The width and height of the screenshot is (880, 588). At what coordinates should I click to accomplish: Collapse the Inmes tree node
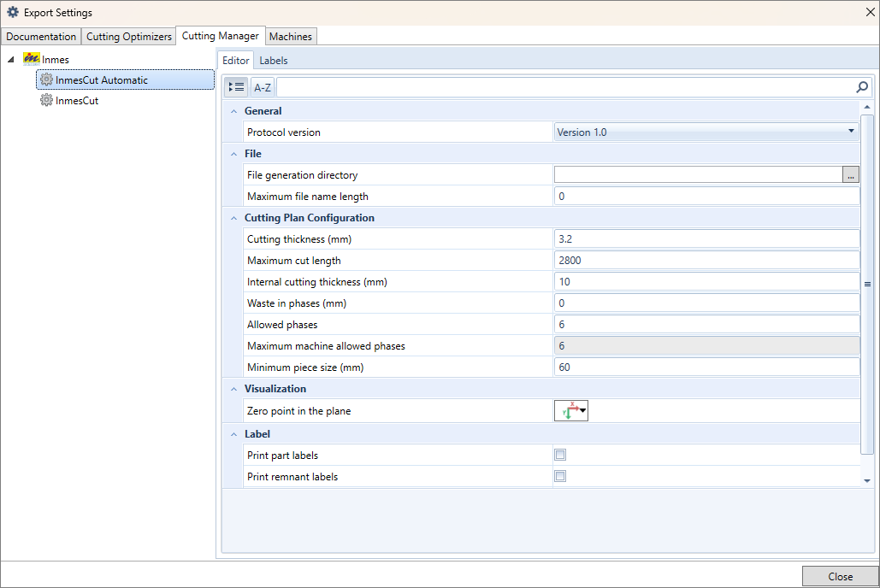pos(10,60)
